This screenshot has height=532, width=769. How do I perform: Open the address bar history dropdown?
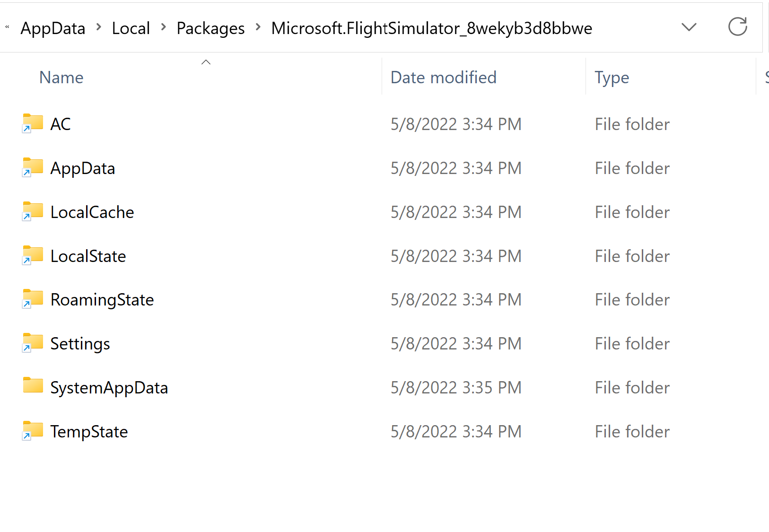pos(689,27)
